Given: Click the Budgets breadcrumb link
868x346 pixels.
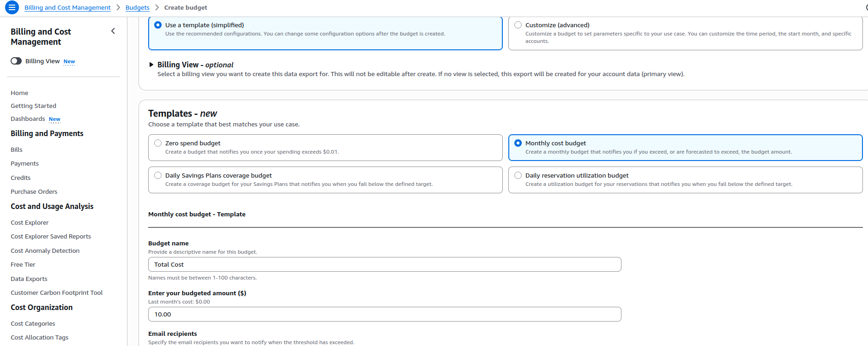Looking at the screenshot, I should point(137,7).
